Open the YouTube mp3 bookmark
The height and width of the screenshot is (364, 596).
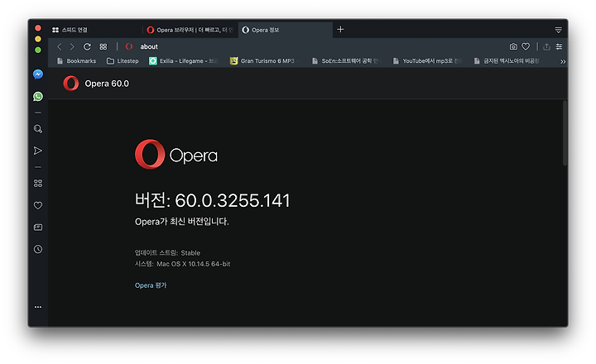coord(427,61)
